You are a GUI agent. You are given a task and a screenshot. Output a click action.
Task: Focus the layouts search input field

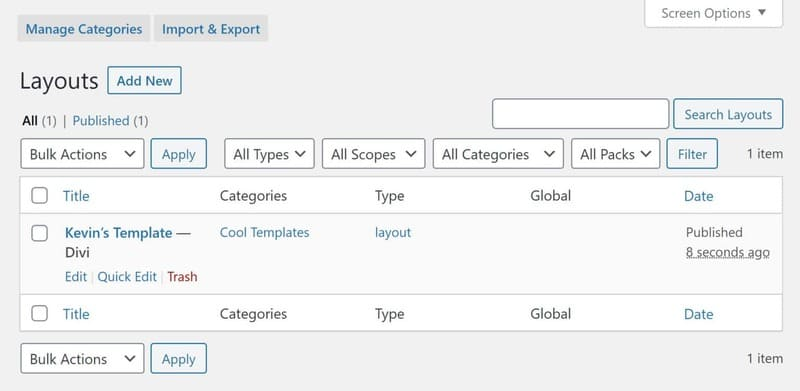point(581,114)
